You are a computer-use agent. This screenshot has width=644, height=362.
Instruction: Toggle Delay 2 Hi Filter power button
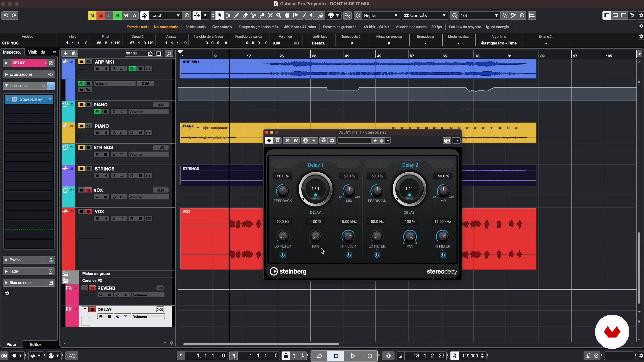tap(443, 255)
